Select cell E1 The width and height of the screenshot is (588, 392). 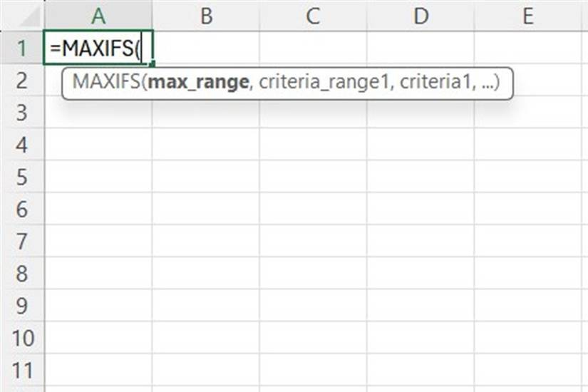coord(528,48)
